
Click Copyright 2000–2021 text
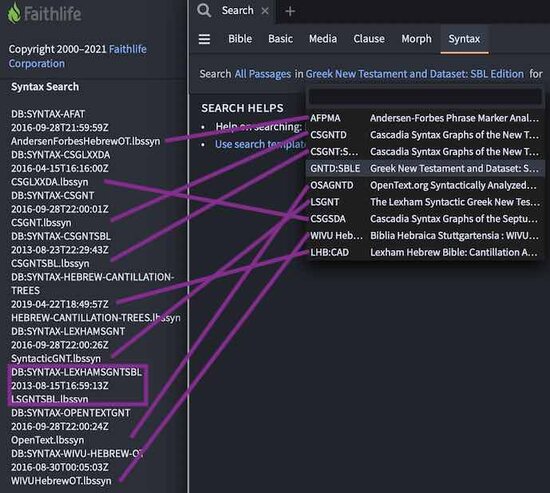pos(58,49)
